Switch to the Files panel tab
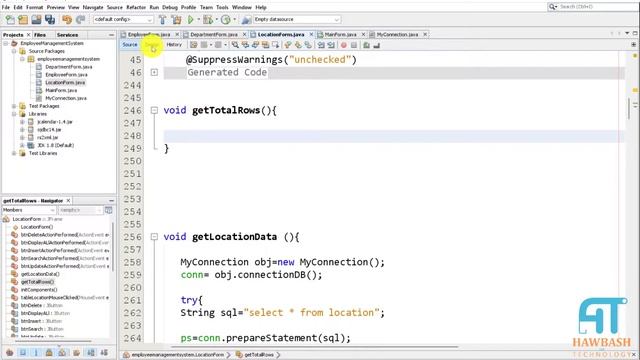Screen dimensions: 640x360 [x=40, y=35]
